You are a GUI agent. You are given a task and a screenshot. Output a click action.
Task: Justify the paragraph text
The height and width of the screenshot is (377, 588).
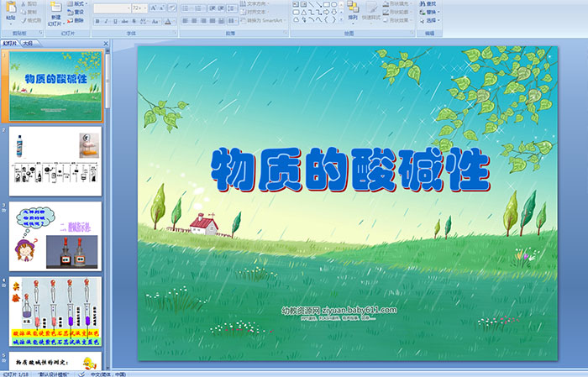213,21
